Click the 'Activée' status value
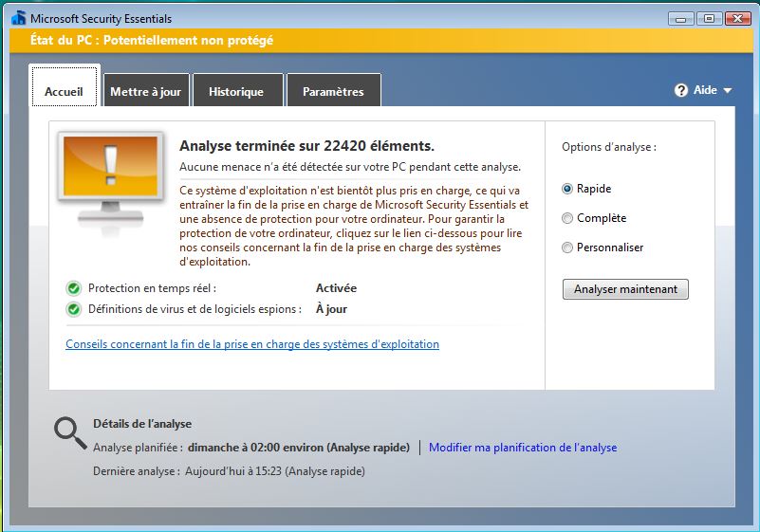Viewport: 760px width, 532px height. 337,288
